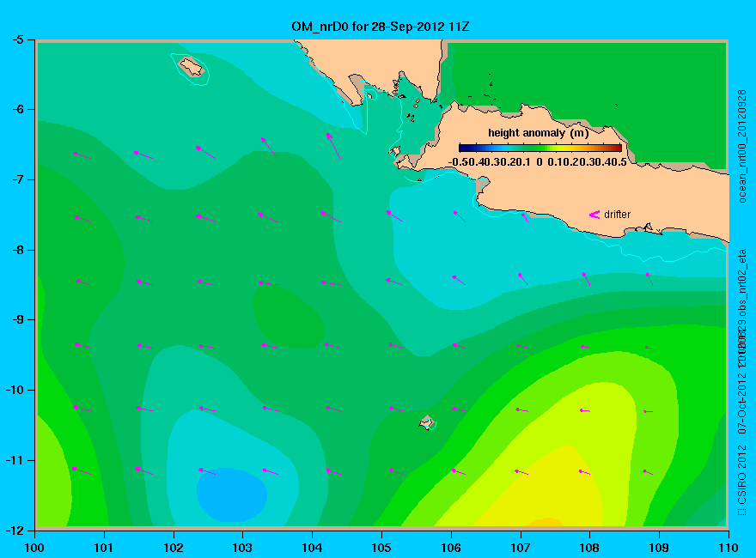This screenshot has height=558, width=756.
Task: Click longitude tick label "107"
Action: pyautogui.click(x=521, y=548)
